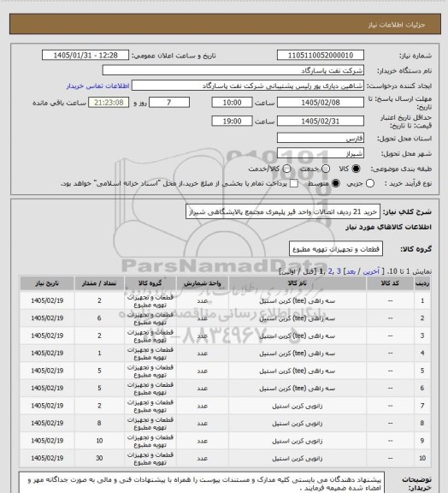Open pagination page 2
448x493 pixels.
[x=331, y=271]
